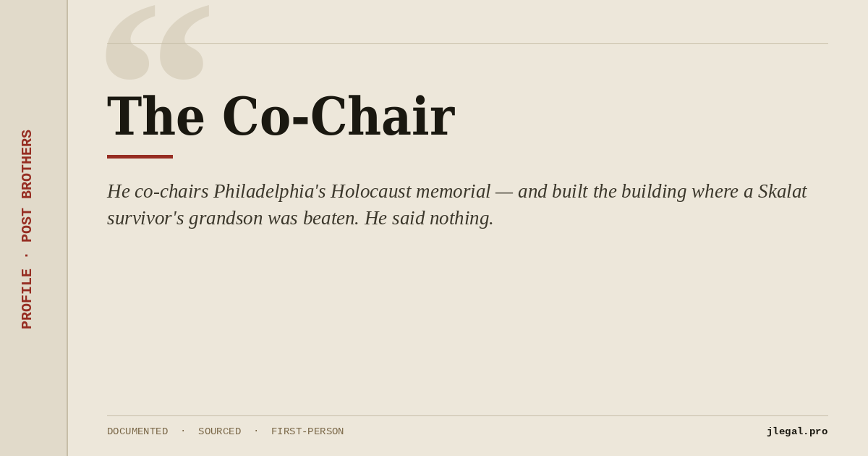This screenshot has height=456, width=868.
Task: Click the "DOCUMENTED" footer tag
Action: click(x=137, y=431)
